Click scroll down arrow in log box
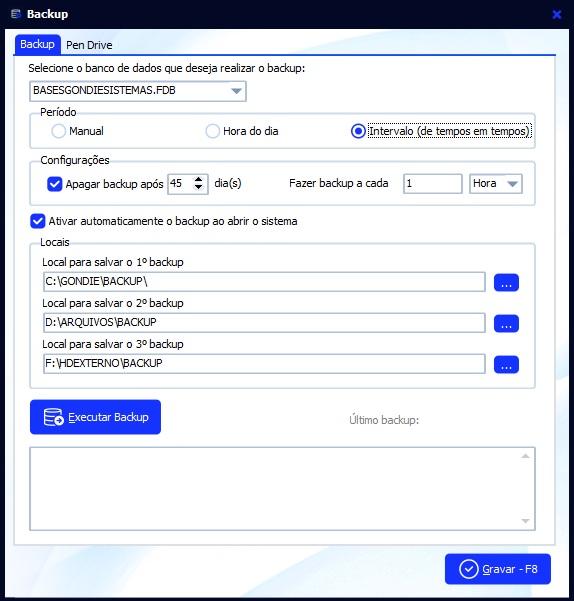This screenshot has width=574, height=601. pyautogui.click(x=525, y=521)
